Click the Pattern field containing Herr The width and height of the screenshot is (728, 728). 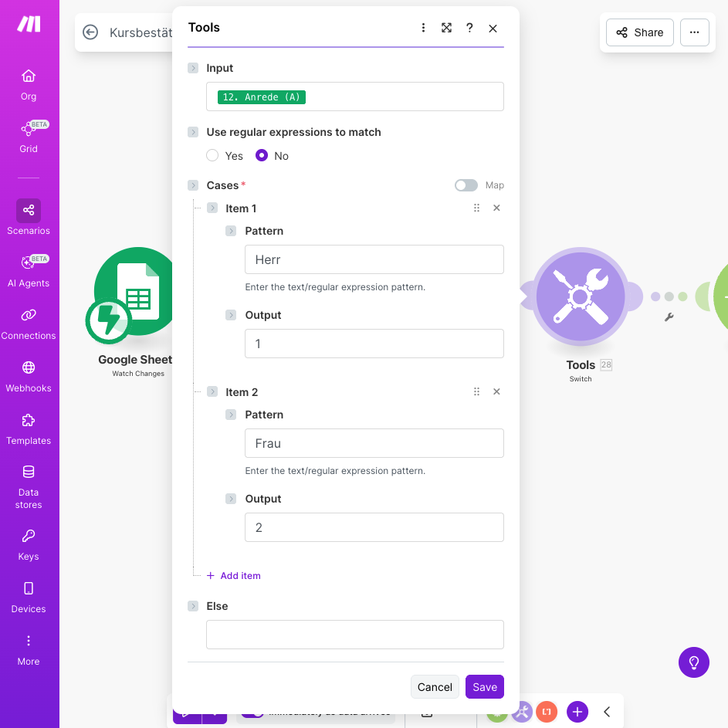[374, 259]
